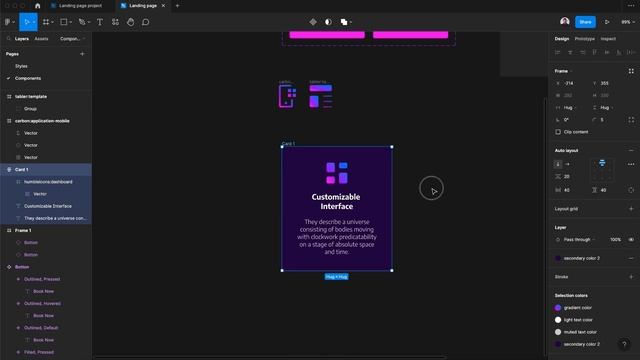Screen dimensions: 640x360
Task: Open the Frame type dropdown
Action: click(563, 71)
